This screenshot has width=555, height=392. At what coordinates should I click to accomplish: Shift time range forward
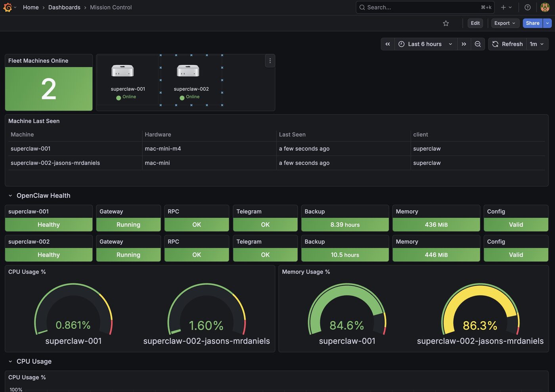coord(464,44)
